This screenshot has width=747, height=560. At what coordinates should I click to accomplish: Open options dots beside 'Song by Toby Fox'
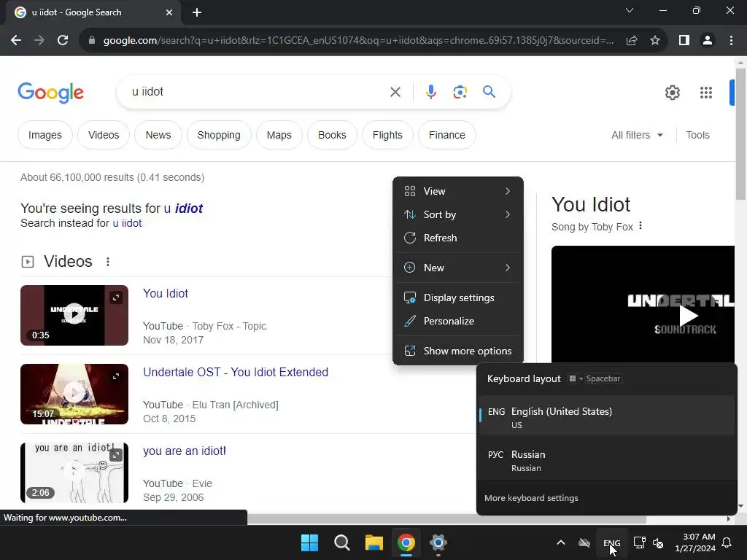click(x=640, y=226)
